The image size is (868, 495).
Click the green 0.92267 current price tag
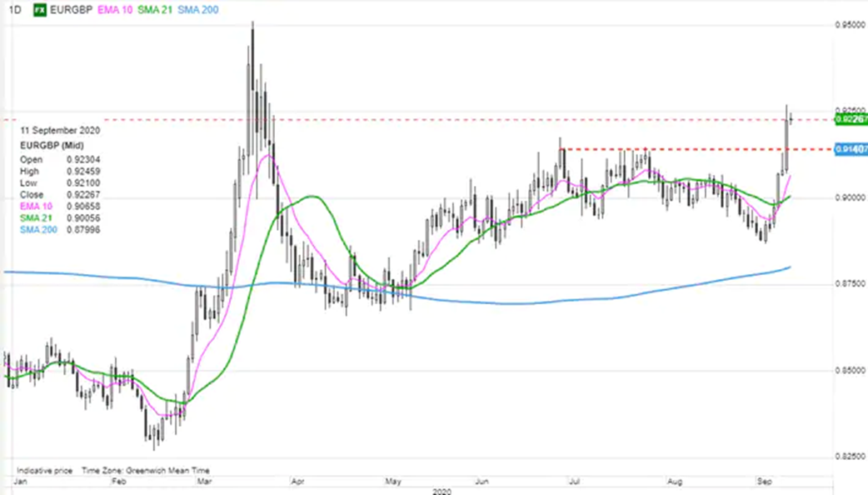pos(851,120)
